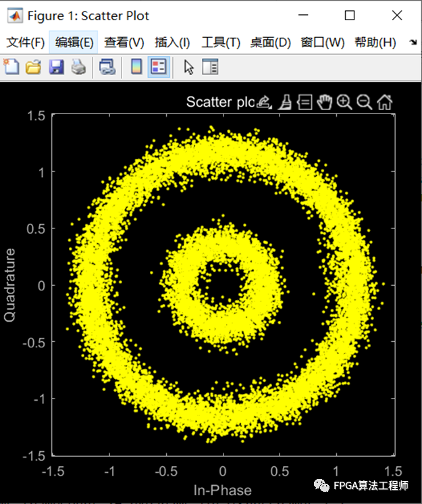
Task: Close the Figure 1 window
Action: tap(397, 15)
